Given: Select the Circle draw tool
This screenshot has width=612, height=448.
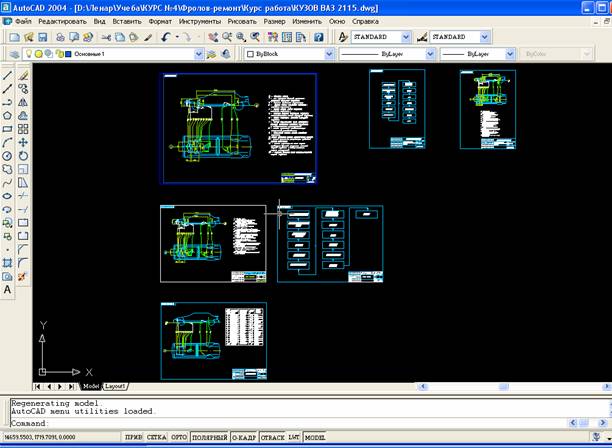Looking at the screenshot, I should [x=7, y=156].
